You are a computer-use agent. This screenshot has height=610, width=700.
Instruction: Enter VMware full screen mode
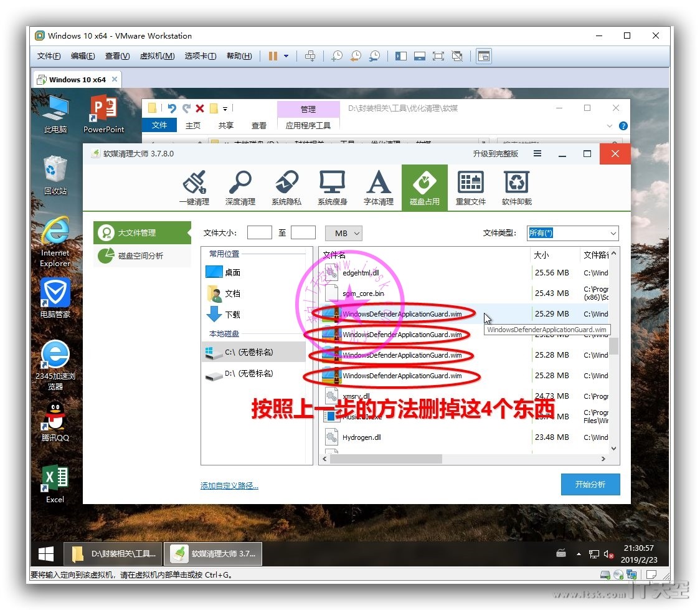pyautogui.click(x=438, y=56)
